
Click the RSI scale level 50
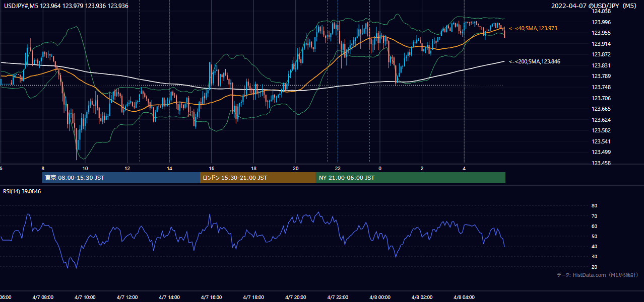594,236
